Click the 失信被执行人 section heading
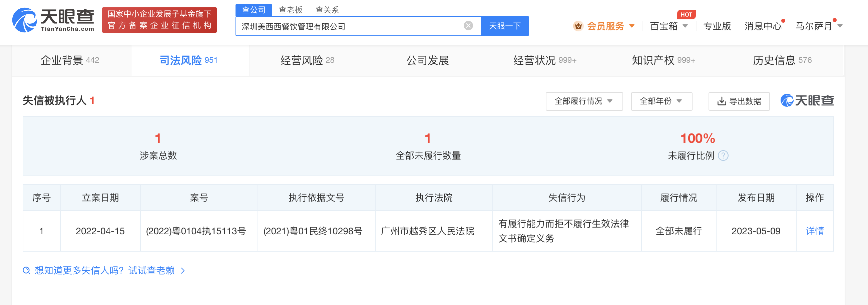 tap(54, 100)
